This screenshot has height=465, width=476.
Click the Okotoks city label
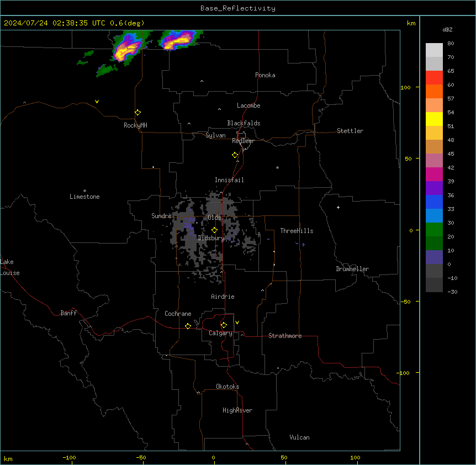tap(228, 387)
